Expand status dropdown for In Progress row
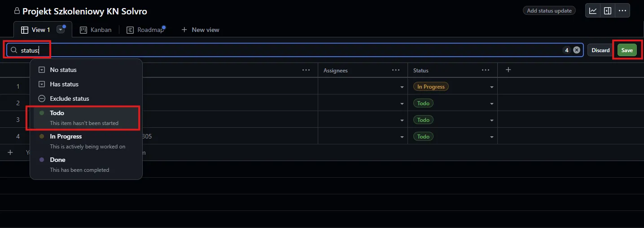 491,87
